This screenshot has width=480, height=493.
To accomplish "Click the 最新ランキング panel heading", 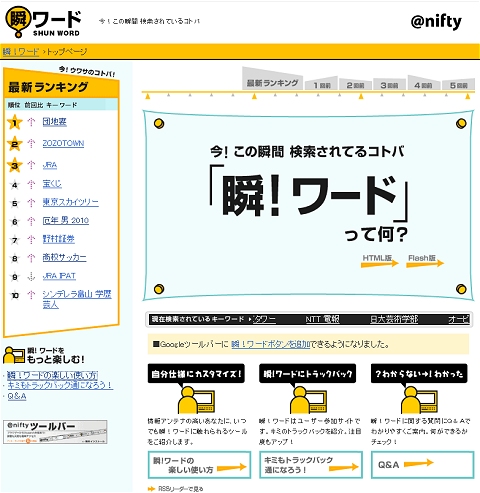I will point(48,87).
